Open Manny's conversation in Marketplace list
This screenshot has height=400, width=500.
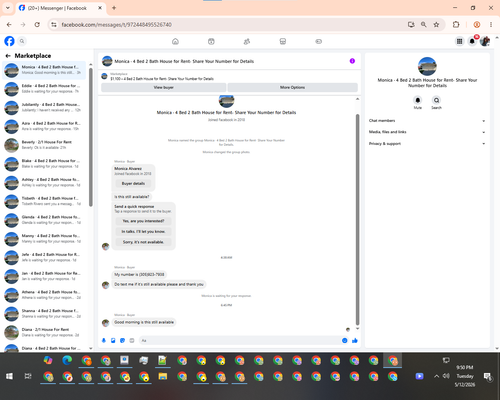point(44,238)
